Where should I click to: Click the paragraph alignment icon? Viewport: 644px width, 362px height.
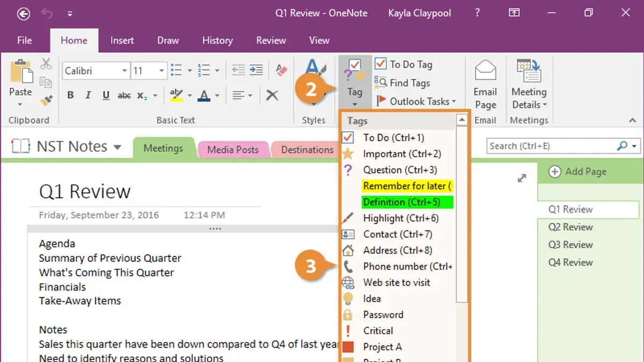239,95
